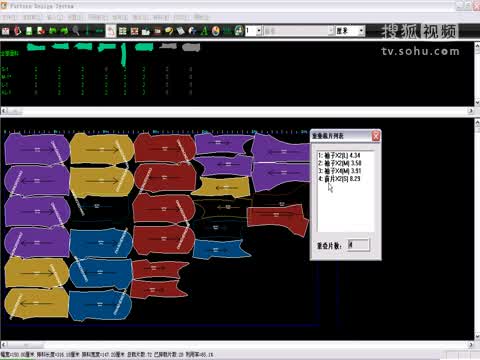Click the overlap piece count input field
This screenshot has width=480, height=360.
tap(358, 245)
